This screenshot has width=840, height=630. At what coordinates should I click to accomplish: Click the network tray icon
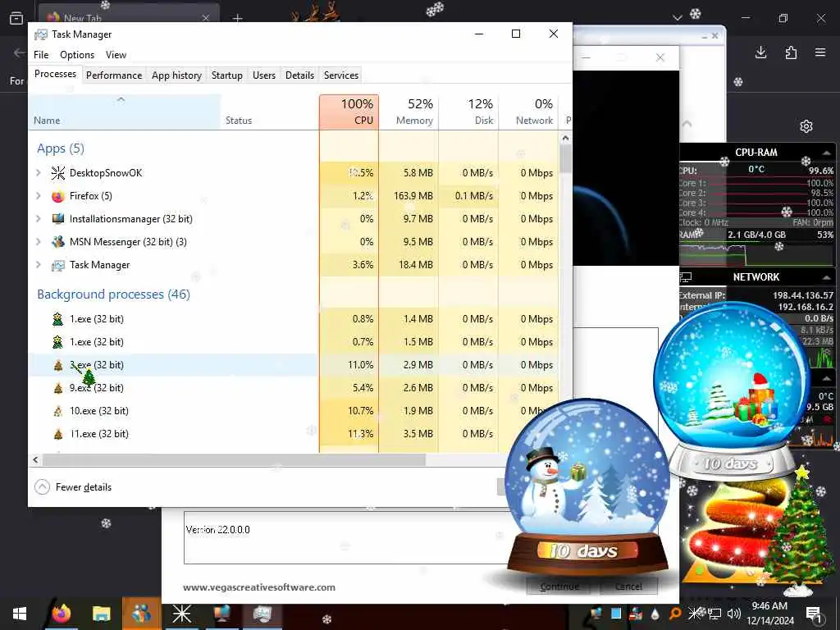(x=714, y=614)
